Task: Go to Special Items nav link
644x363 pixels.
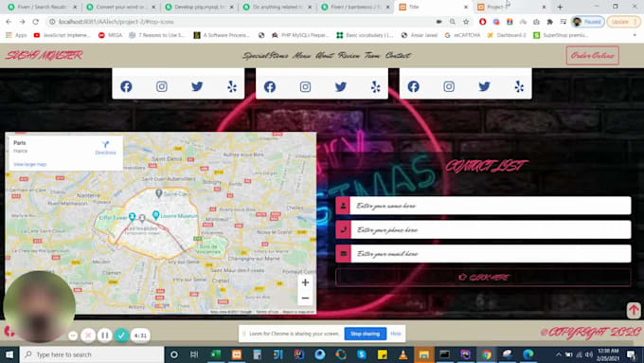Action: coord(265,56)
